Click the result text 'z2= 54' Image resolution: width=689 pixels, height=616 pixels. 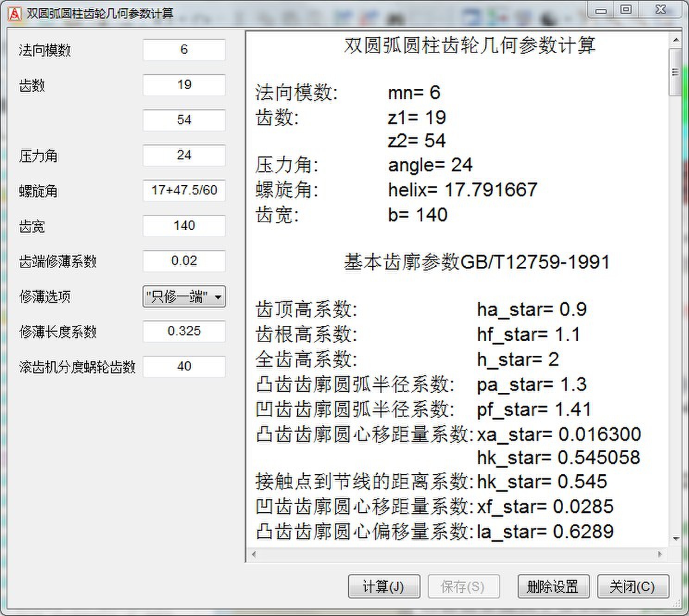pos(417,141)
